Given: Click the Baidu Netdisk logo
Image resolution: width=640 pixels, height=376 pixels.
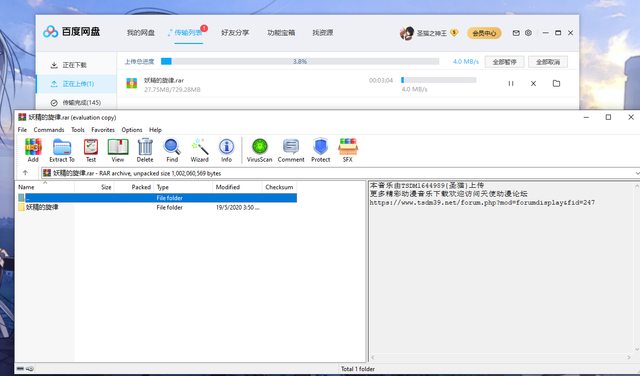Looking at the screenshot, I should tap(71, 31).
